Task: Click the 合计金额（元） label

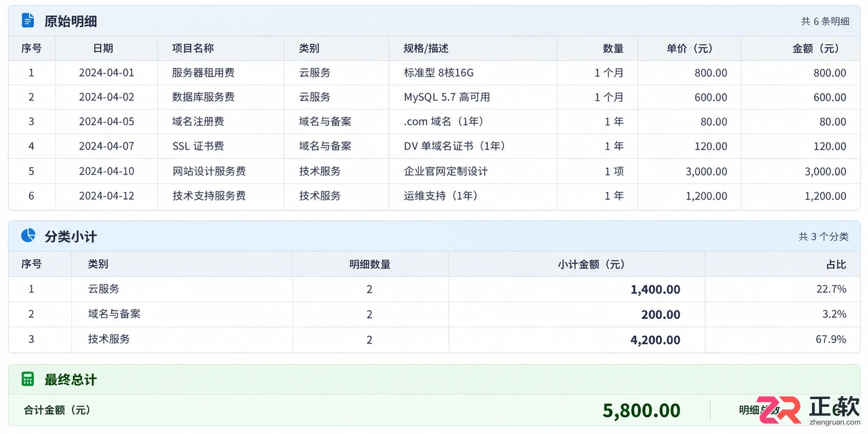Action: coord(57,410)
